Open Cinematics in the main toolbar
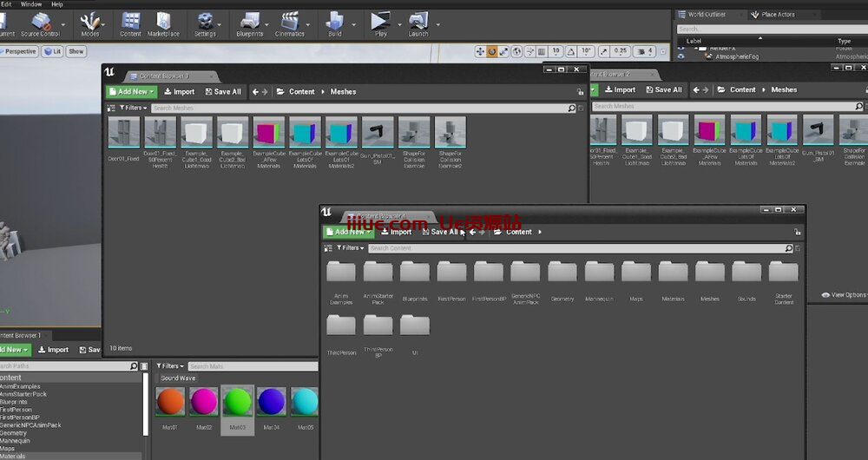 point(290,23)
